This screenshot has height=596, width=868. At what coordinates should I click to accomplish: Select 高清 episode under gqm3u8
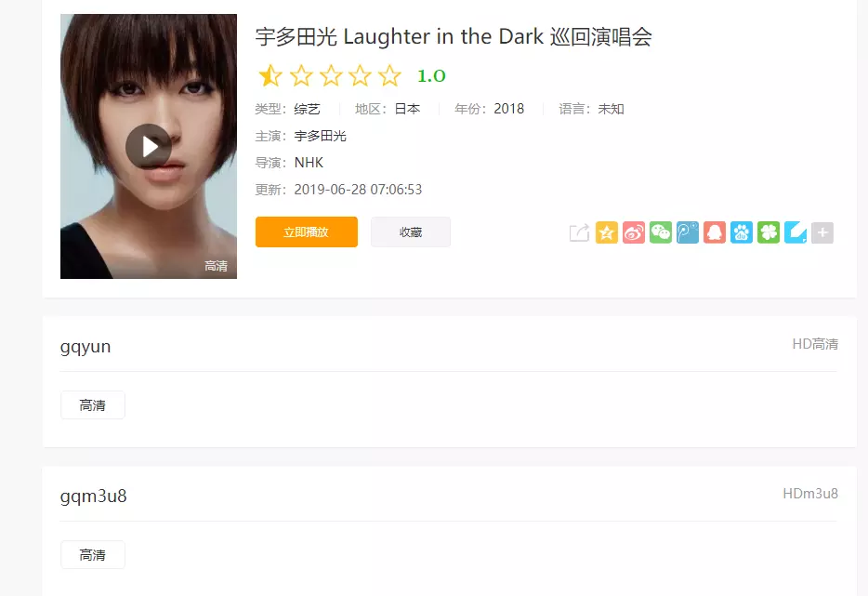point(92,555)
